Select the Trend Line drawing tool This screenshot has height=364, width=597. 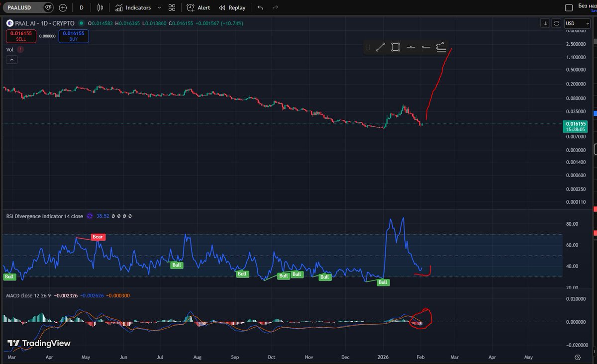coord(381,47)
